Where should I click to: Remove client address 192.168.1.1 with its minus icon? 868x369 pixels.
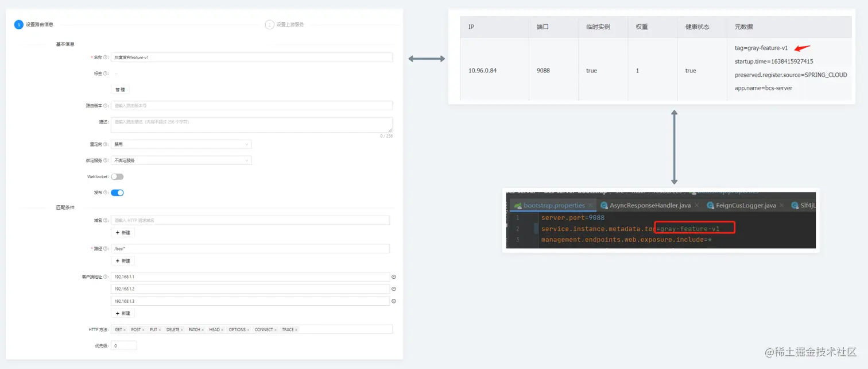pos(394,276)
